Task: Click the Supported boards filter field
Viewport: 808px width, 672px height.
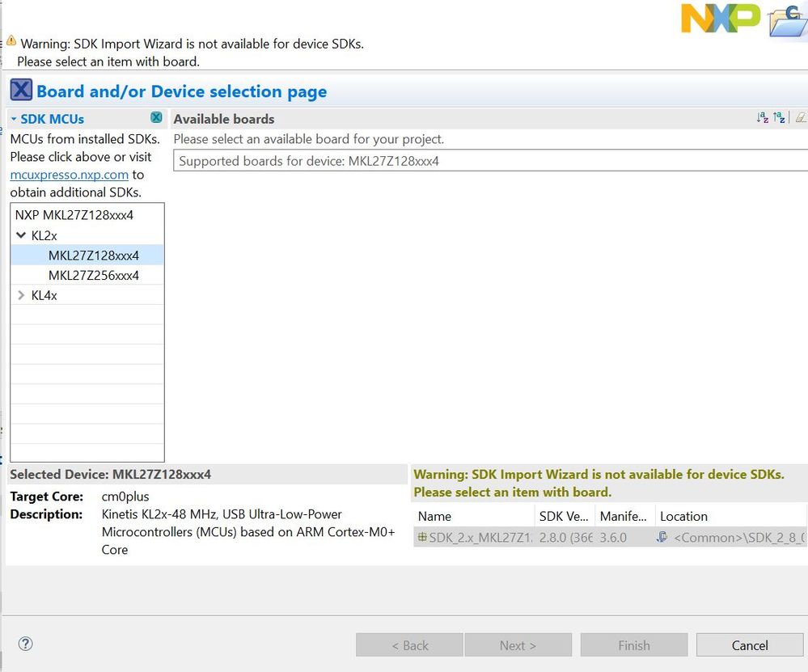Action: [491, 161]
